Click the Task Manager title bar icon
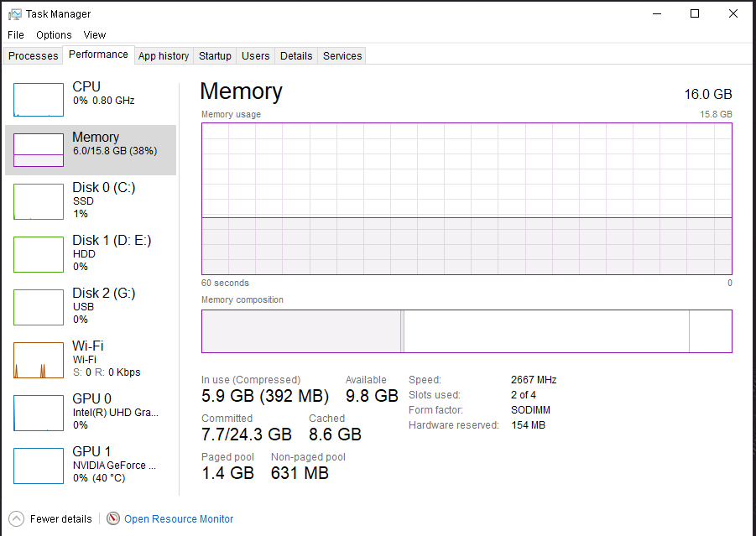This screenshot has height=536, width=756. click(x=15, y=14)
